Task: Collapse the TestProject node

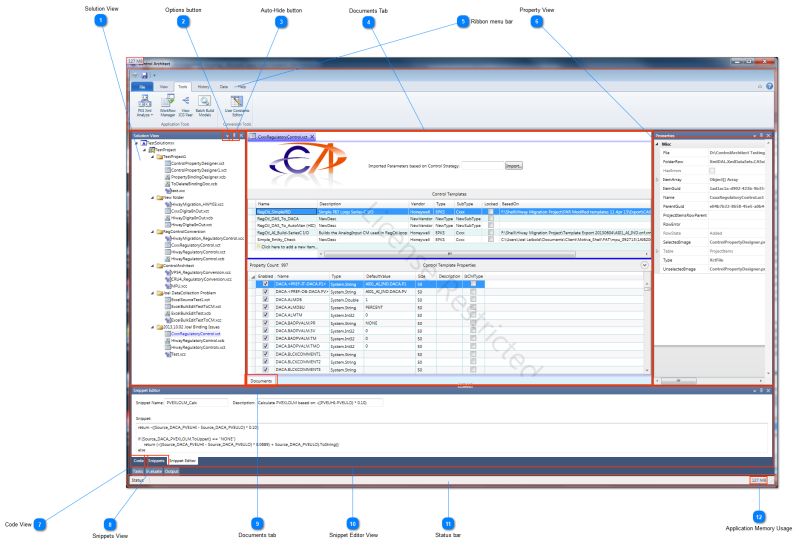Action: pyautogui.click(x=145, y=150)
